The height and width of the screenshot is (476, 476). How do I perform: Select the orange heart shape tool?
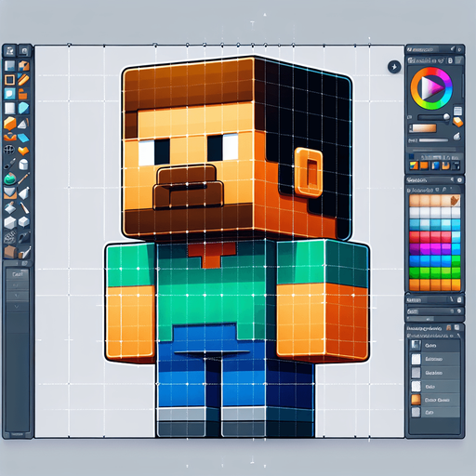(x=23, y=151)
